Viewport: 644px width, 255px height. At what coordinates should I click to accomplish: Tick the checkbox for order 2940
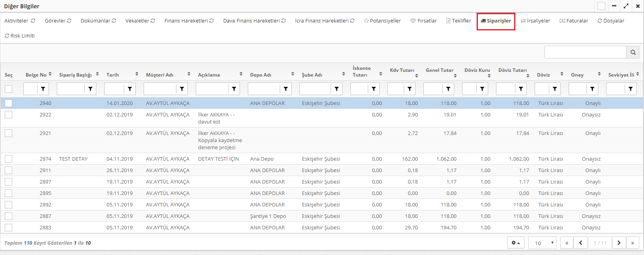click(9, 103)
